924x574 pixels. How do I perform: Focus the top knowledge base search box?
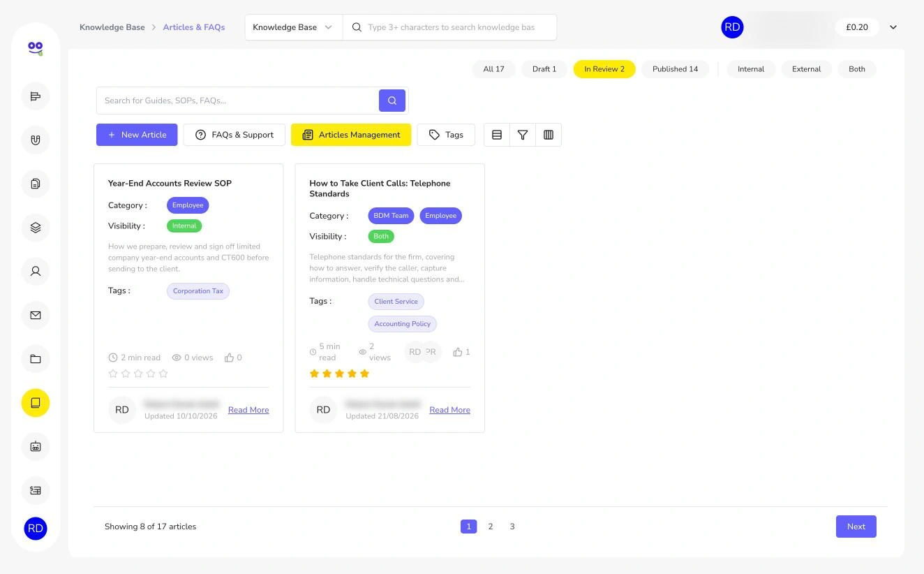click(x=450, y=27)
